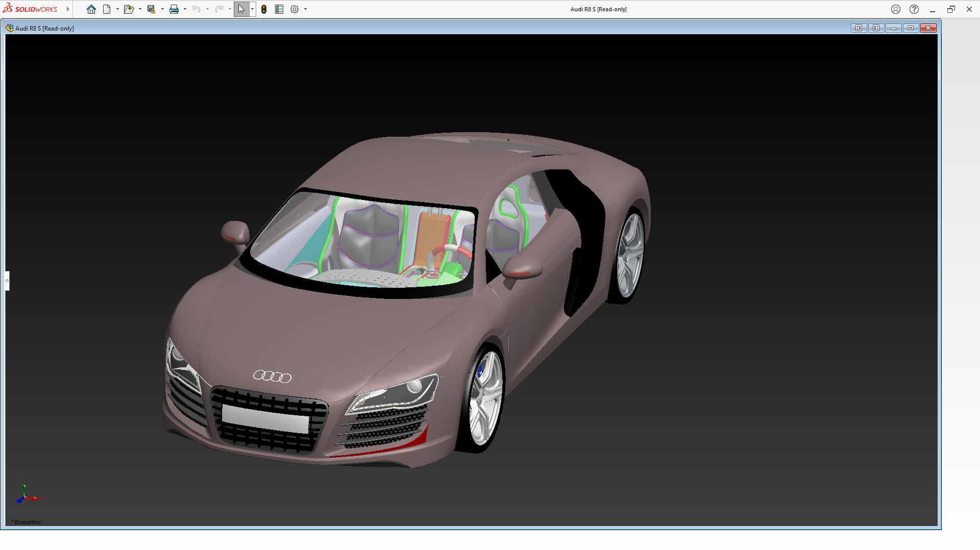Click the Rebuild traffic light icon
Viewport: 980px width, 550px height.
click(264, 9)
